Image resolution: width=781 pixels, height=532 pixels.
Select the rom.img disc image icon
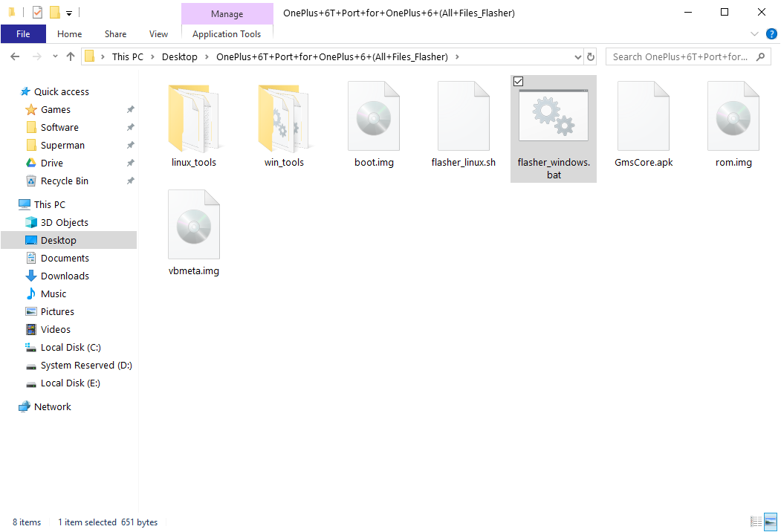pos(733,116)
